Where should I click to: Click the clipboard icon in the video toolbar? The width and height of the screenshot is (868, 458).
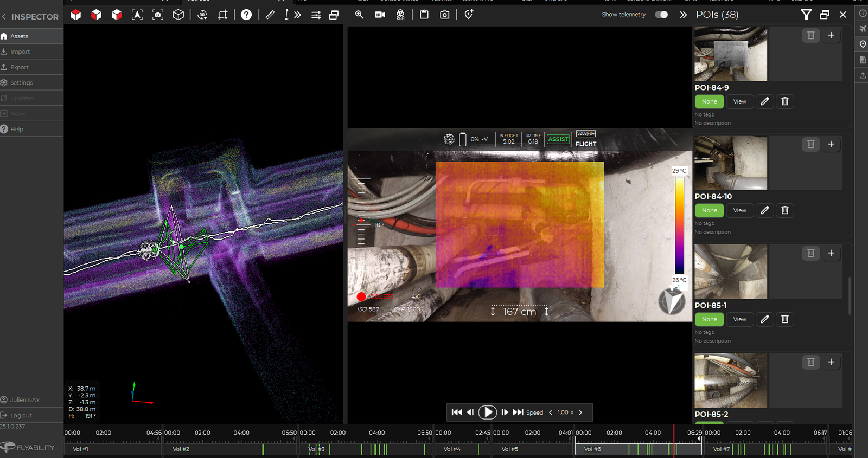(424, 15)
